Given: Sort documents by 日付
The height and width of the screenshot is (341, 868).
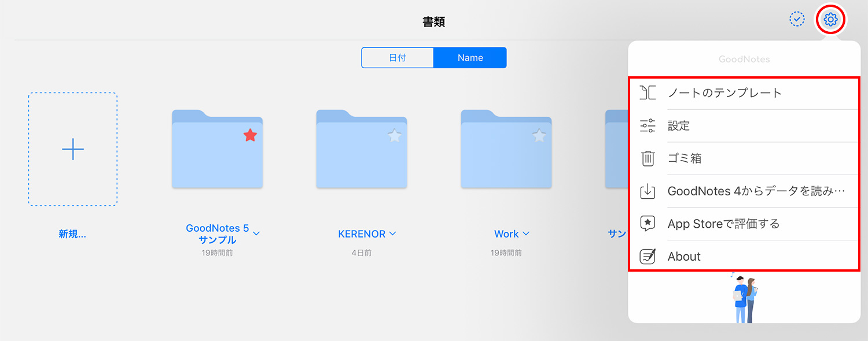Looking at the screenshot, I should (398, 58).
